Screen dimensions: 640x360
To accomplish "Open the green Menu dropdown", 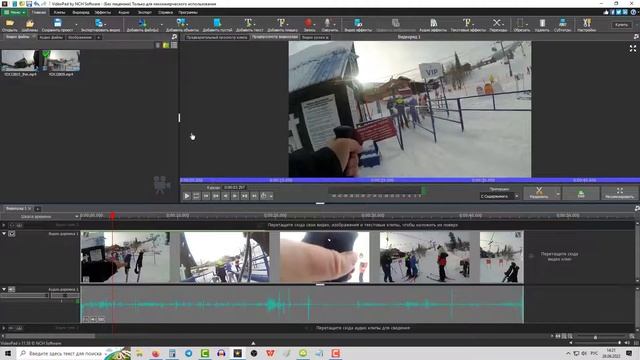I will coord(15,12).
